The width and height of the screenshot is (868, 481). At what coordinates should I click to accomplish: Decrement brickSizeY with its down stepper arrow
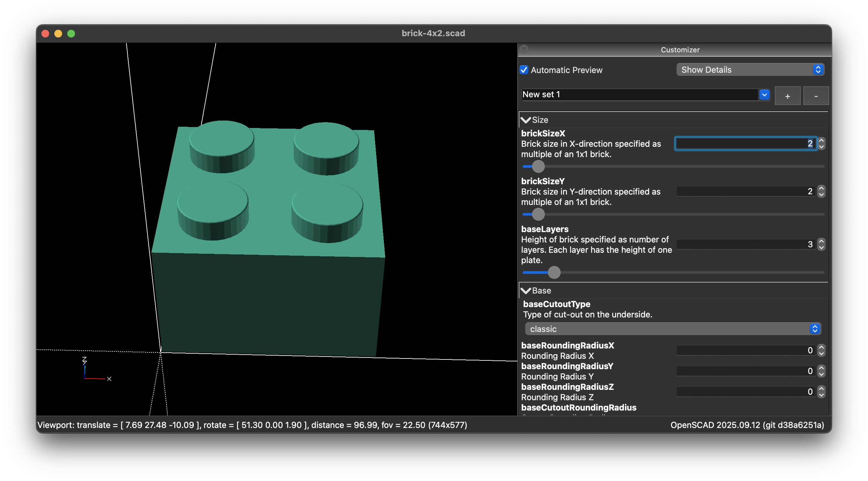click(x=821, y=194)
